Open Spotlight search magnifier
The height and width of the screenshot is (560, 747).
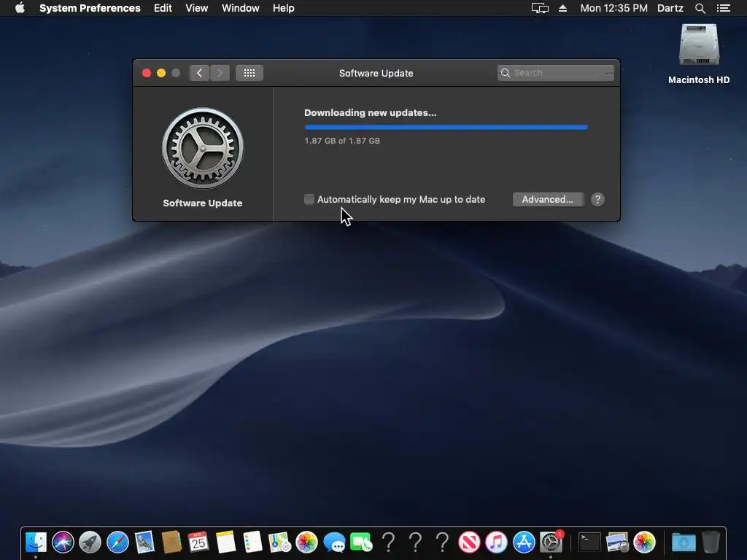pyautogui.click(x=700, y=8)
